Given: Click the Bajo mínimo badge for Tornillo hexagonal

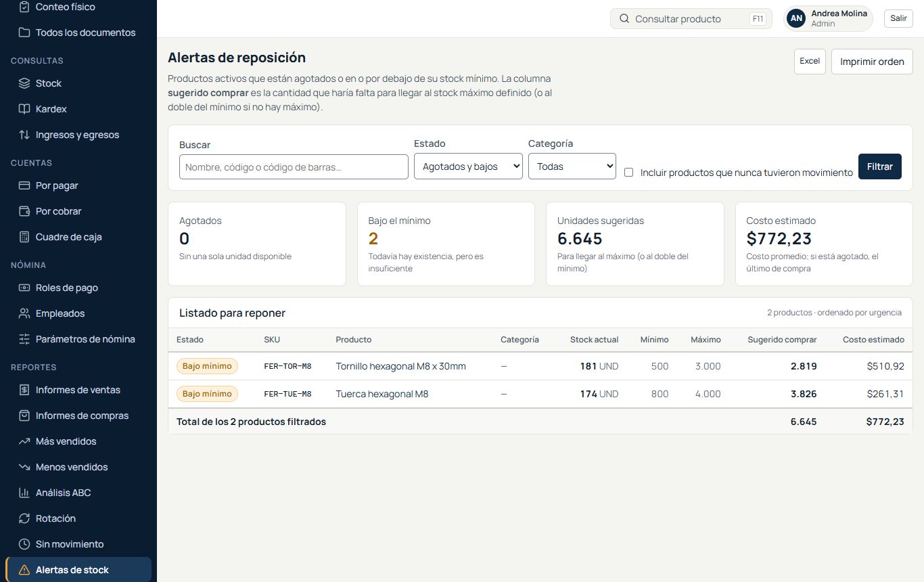Looking at the screenshot, I should [207, 366].
